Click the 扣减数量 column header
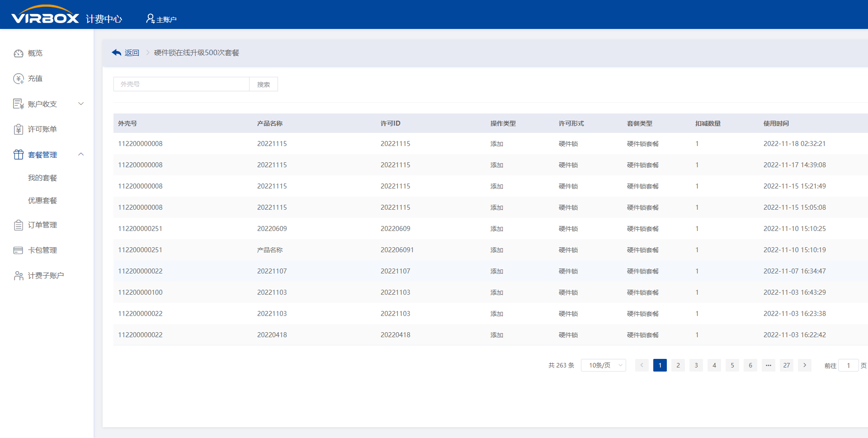Image resolution: width=868 pixels, height=438 pixels. click(x=708, y=123)
